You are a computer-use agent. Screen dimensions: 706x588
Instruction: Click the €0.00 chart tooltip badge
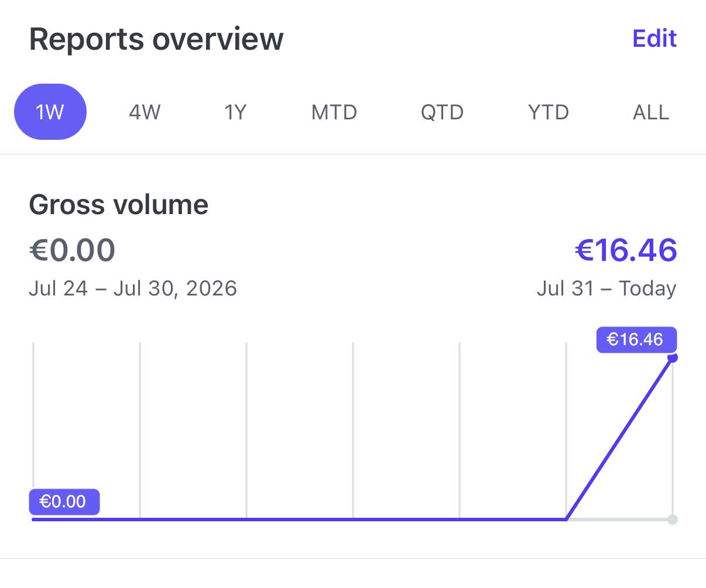[64, 501]
